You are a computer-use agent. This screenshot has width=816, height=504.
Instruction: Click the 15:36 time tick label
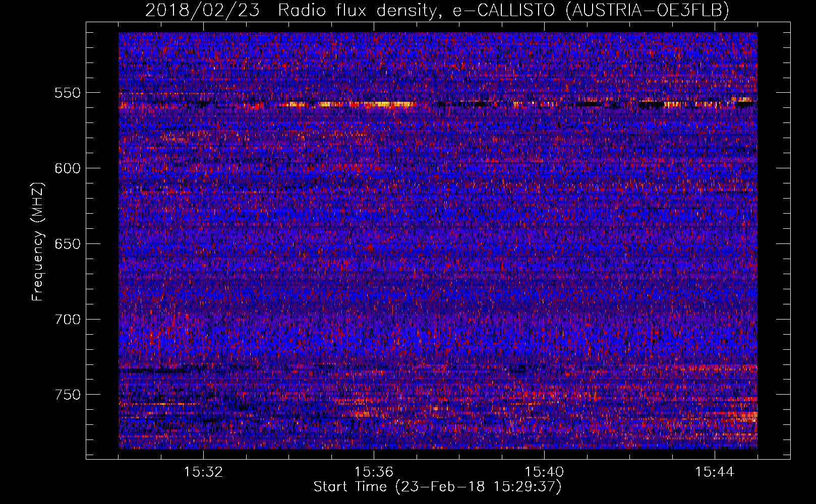coord(374,472)
